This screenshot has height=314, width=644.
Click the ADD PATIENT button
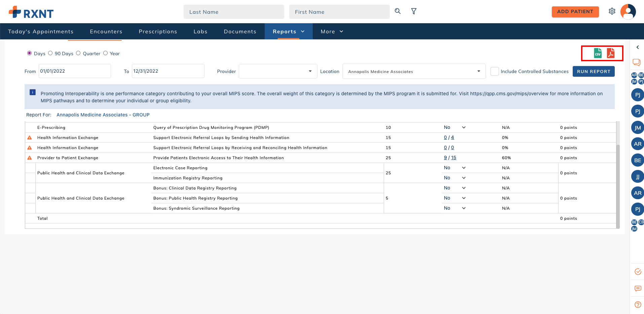(x=575, y=11)
